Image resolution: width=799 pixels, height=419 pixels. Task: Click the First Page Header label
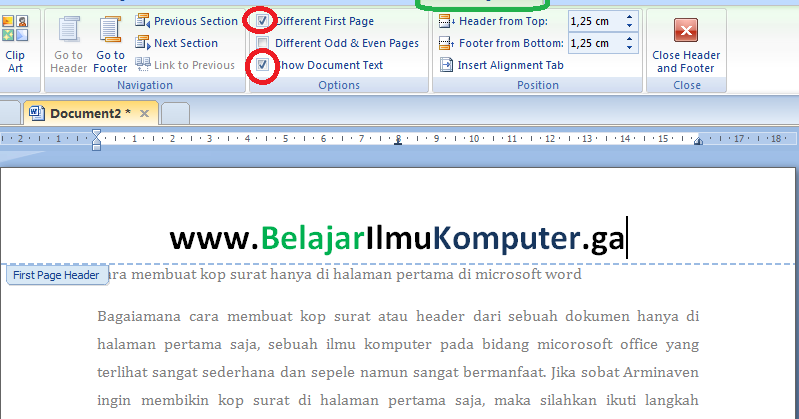57,275
